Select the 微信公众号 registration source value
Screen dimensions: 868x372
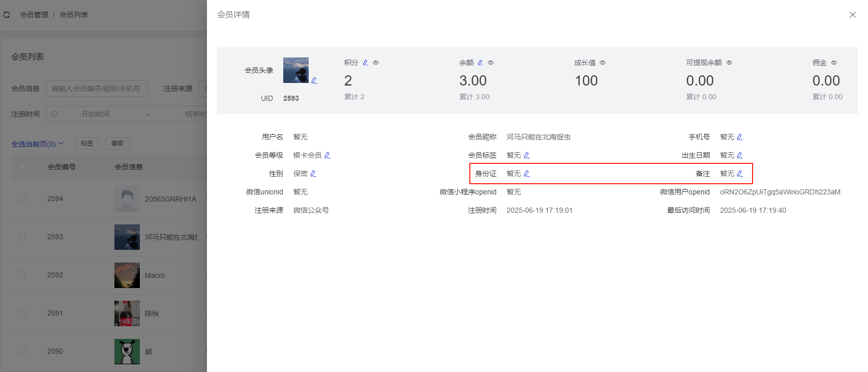311,210
